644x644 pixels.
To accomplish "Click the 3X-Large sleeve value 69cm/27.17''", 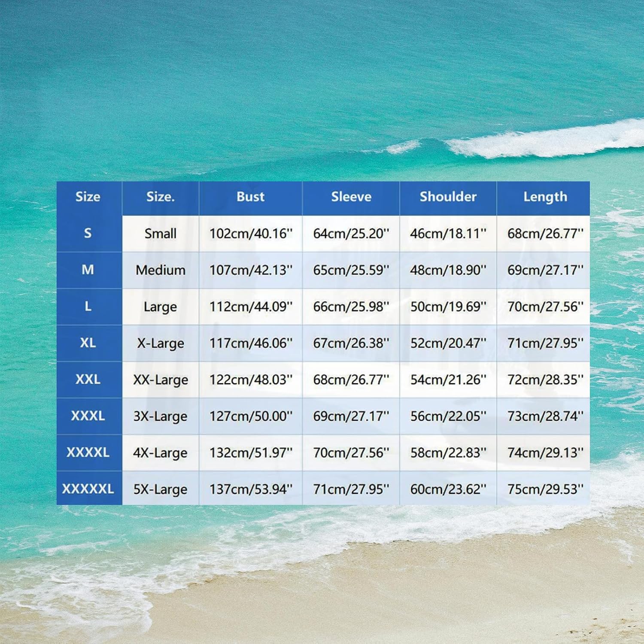I will tap(351, 416).
